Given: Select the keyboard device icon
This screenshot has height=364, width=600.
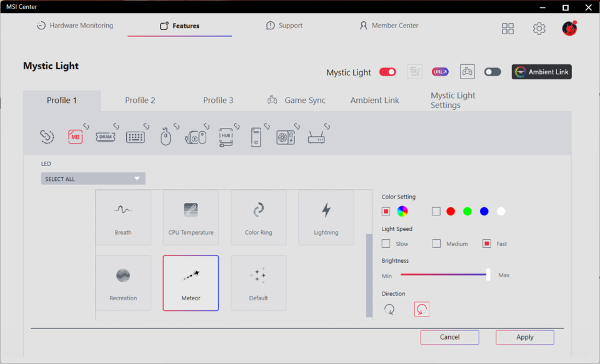Looking at the screenshot, I should [x=136, y=137].
